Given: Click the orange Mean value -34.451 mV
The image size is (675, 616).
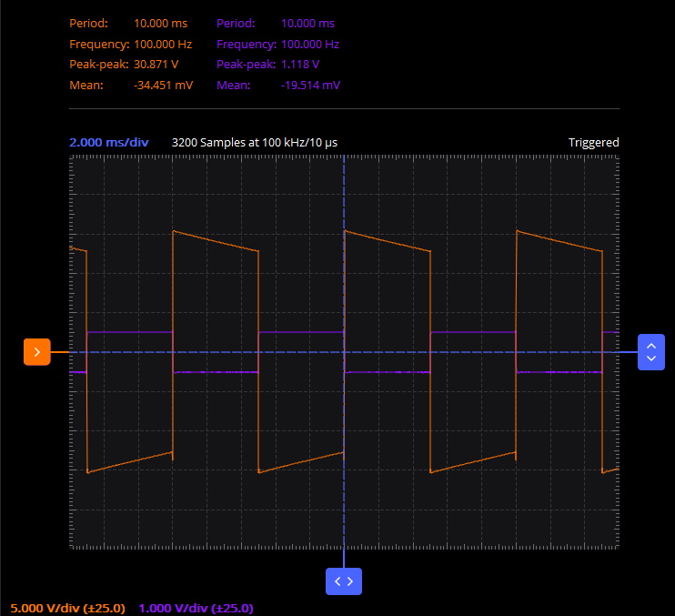Looking at the screenshot, I should click(x=163, y=86).
